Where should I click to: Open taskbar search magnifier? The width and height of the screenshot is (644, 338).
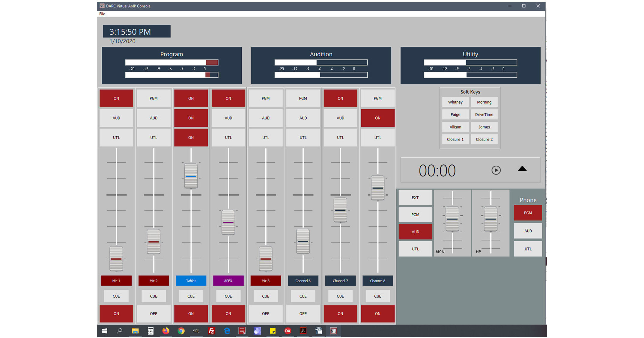tap(120, 331)
